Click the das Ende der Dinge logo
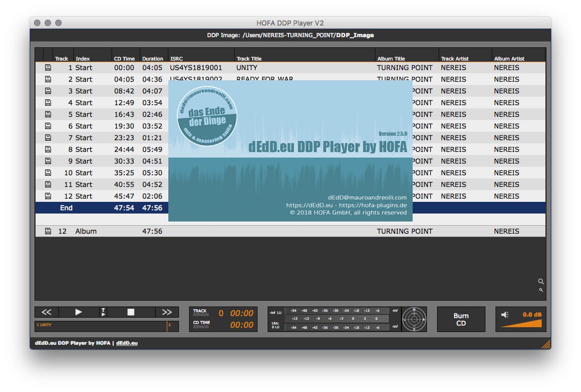 click(207, 116)
